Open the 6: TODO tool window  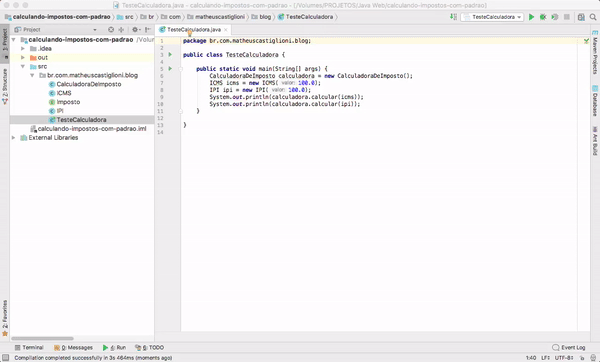[149, 347]
